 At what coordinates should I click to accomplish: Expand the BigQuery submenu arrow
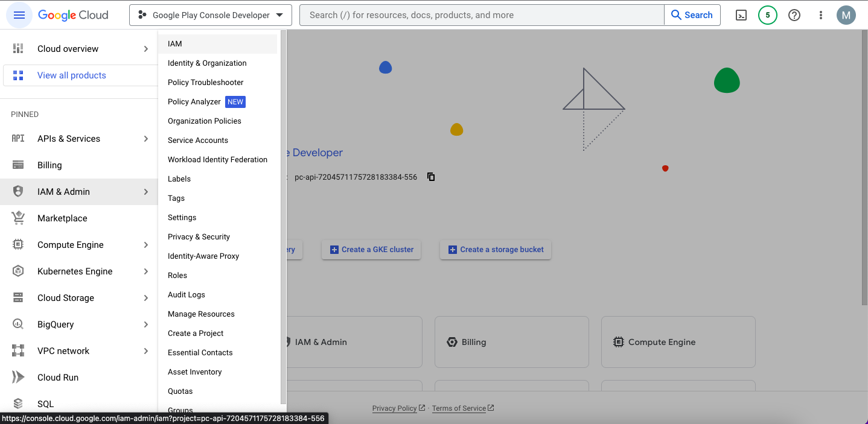tap(146, 324)
